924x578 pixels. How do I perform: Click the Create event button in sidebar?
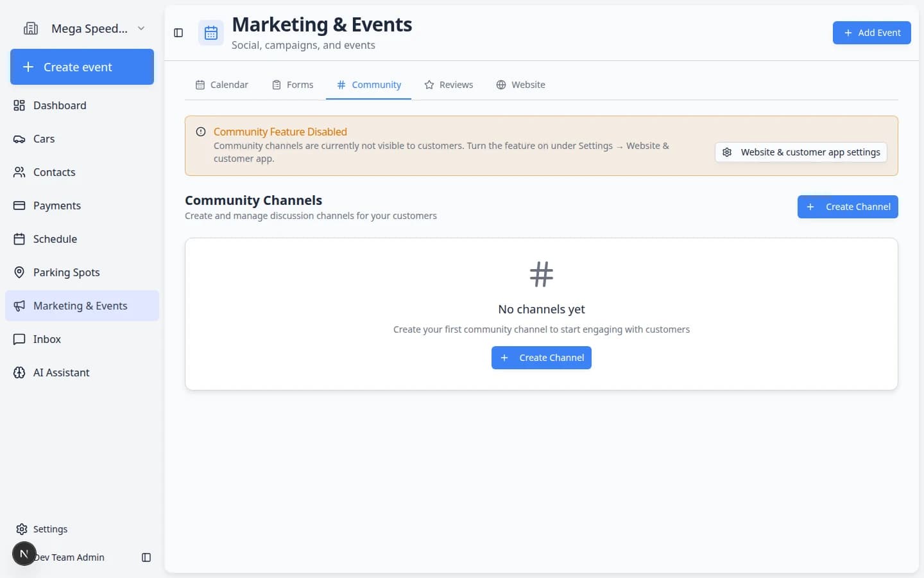pos(82,67)
